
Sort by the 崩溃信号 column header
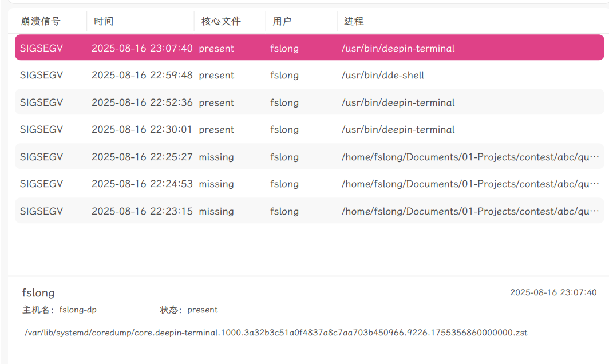[41, 21]
